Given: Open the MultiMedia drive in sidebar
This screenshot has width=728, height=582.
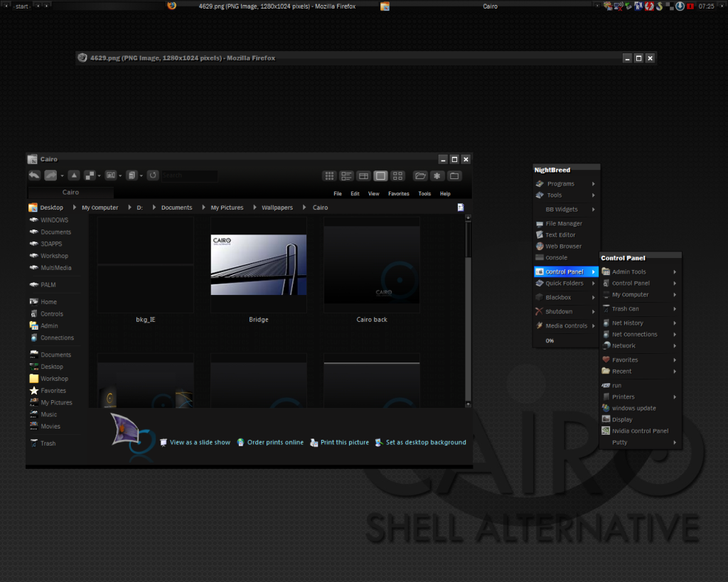Looking at the screenshot, I should [x=50, y=268].
